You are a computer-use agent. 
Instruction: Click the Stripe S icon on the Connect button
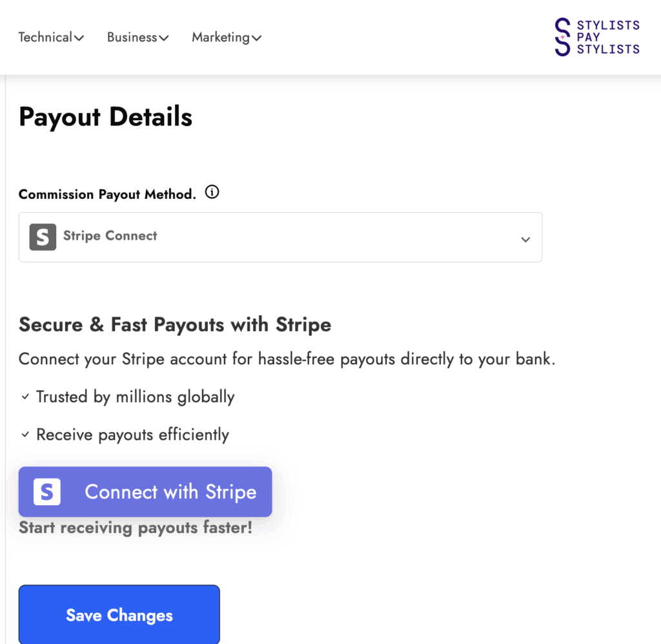[x=45, y=492]
